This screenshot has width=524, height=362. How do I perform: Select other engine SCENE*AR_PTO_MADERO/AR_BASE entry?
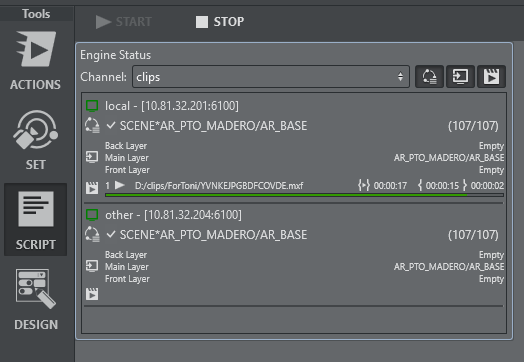pos(213,235)
